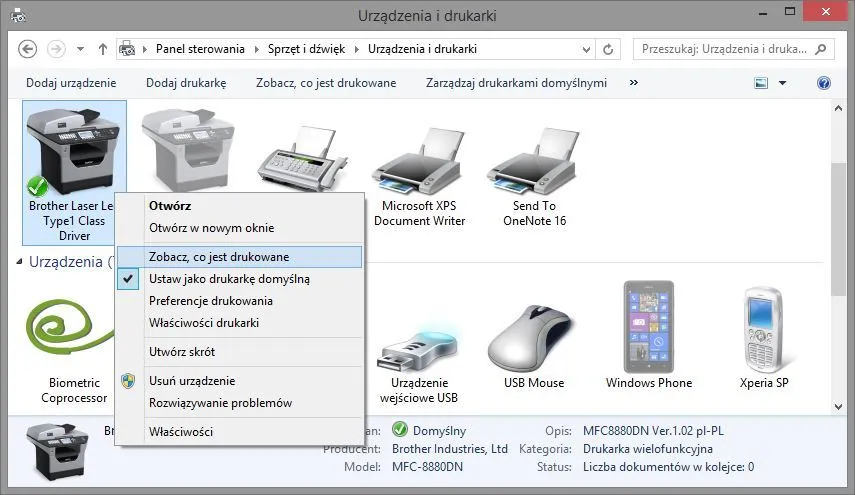The width and height of the screenshot is (855, 495).
Task: Open recent locations dropdown arrow
Action: pos(81,49)
